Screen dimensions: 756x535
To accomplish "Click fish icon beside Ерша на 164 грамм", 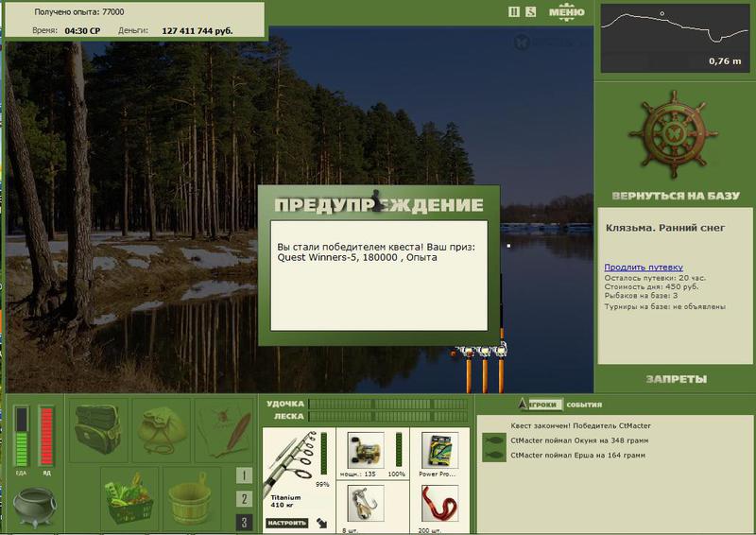I will 494,455.
